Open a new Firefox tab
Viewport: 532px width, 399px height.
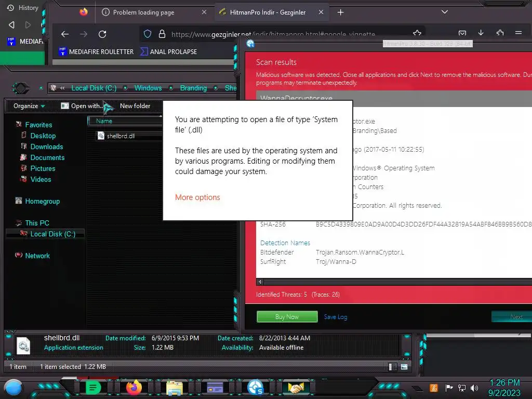[340, 12]
